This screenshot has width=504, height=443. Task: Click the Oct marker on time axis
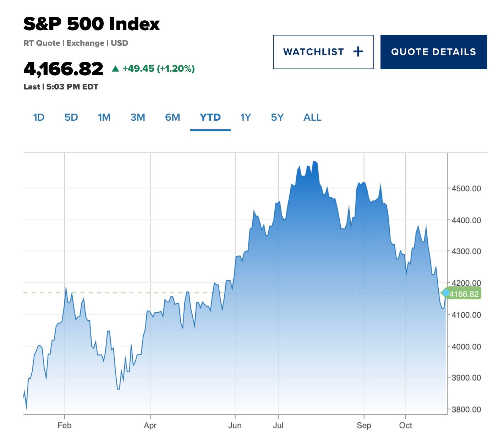405,425
